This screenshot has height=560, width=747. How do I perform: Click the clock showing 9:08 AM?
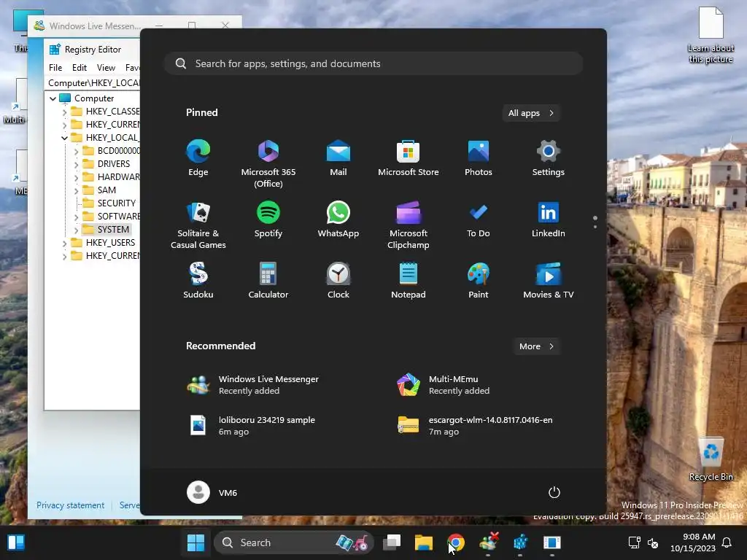(x=693, y=542)
